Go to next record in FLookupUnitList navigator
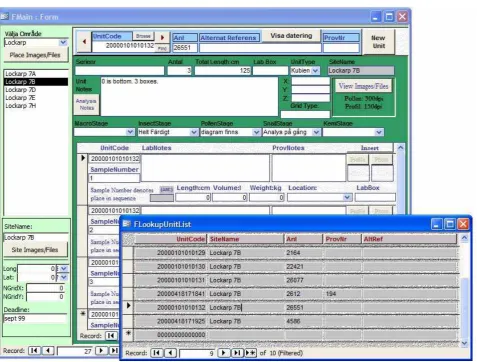The image size is (477, 362). [223, 353]
